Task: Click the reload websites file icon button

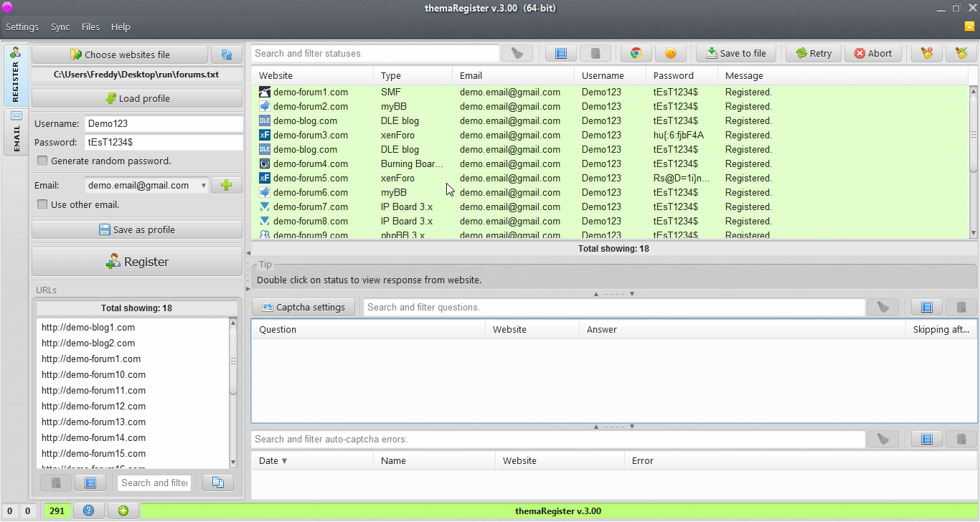Action: 227,54
